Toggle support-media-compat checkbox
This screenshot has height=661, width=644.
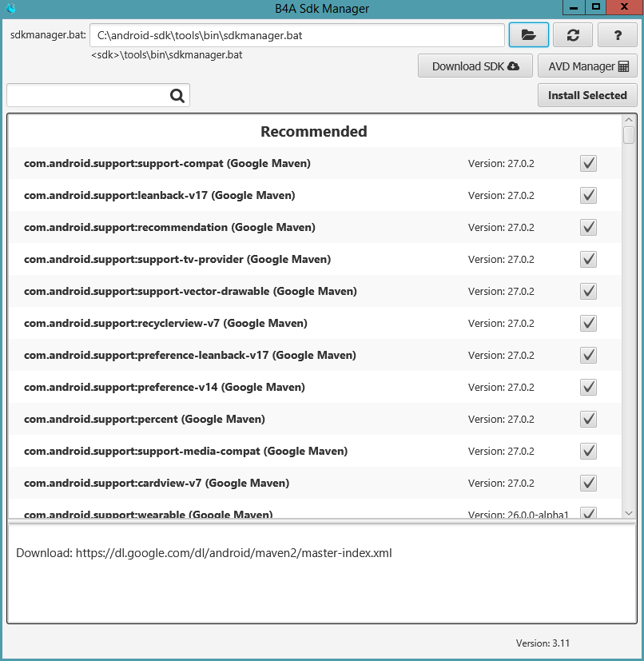tap(588, 451)
